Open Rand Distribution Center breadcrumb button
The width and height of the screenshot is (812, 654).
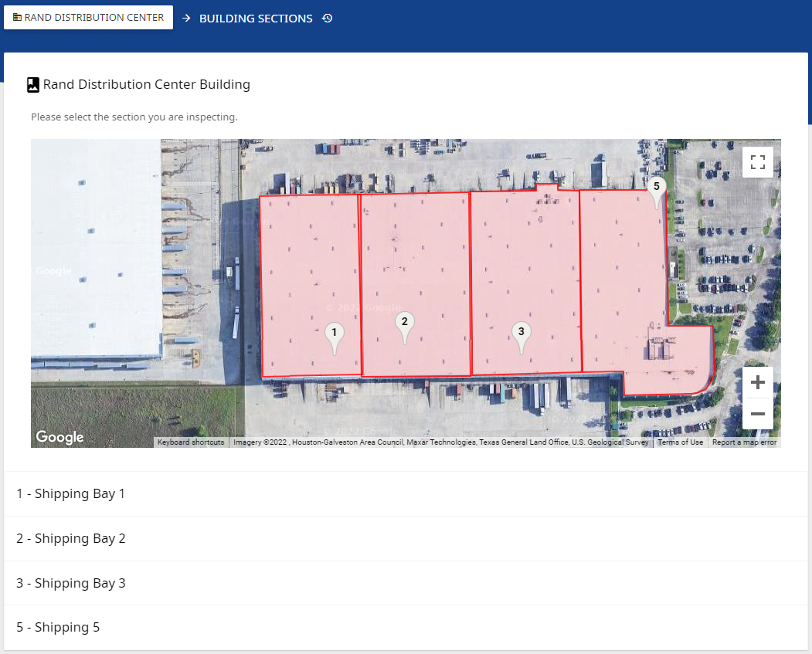89,18
